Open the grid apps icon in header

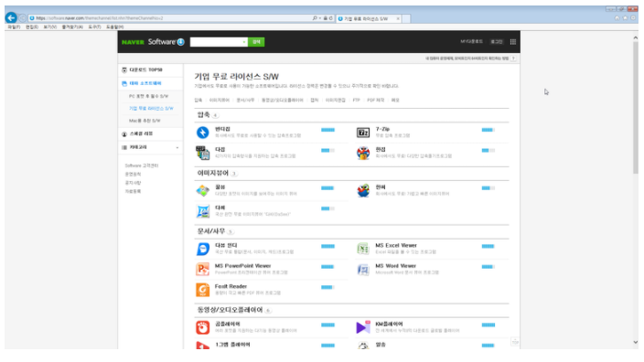[513, 42]
